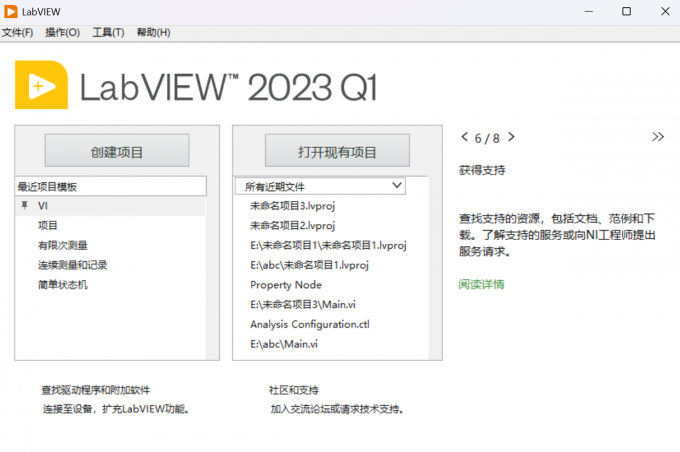Screen dimensions: 680x452
Task: Click the LabVIEW title bar icon
Action: click(x=10, y=12)
